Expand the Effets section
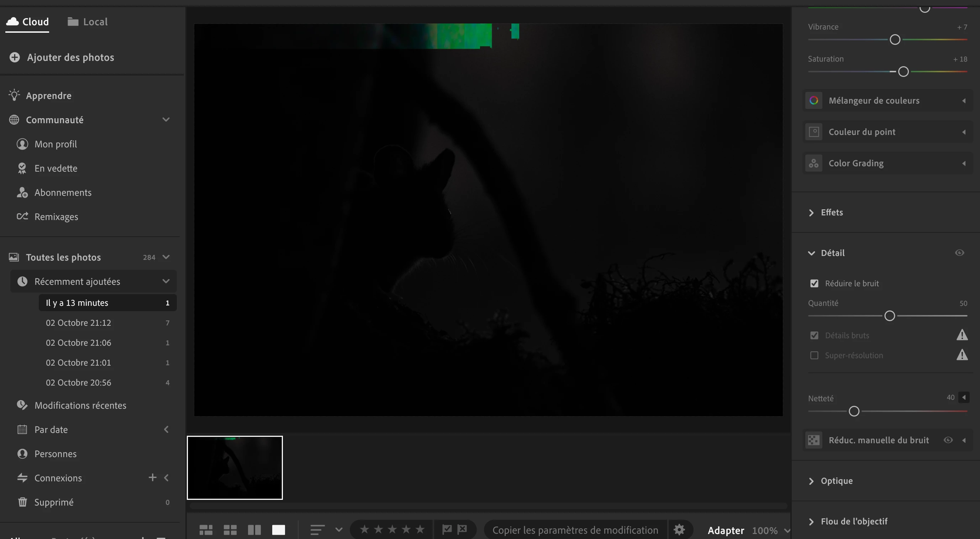Image resolution: width=980 pixels, height=539 pixels. 832,213
